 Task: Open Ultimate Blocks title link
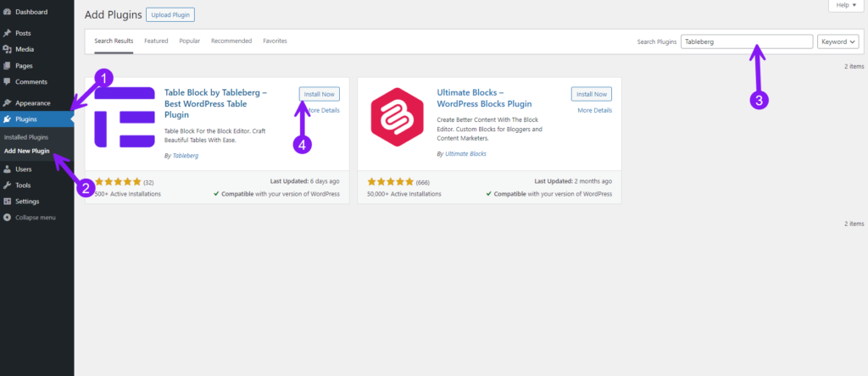click(x=484, y=98)
